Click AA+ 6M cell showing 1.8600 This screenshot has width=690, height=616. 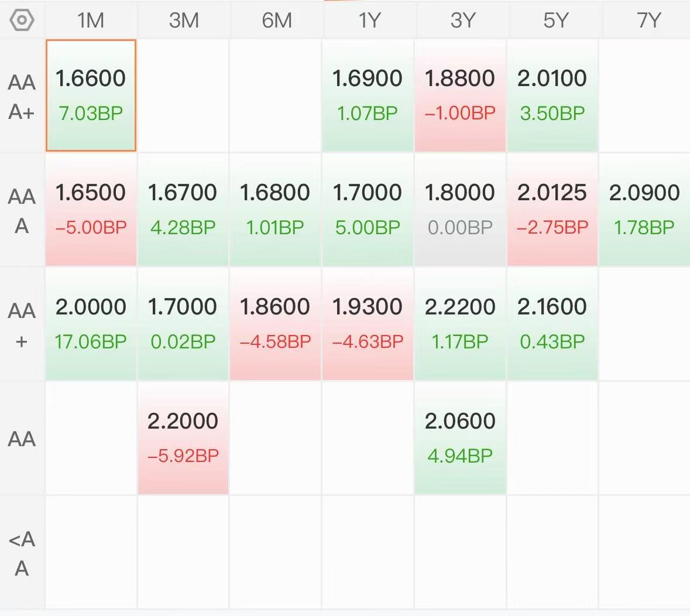coord(275,324)
